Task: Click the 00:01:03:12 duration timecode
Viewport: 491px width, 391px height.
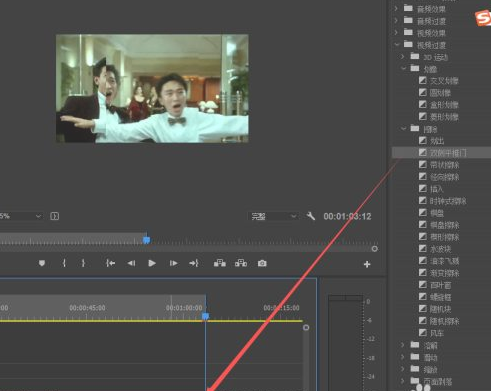Action: coord(347,216)
